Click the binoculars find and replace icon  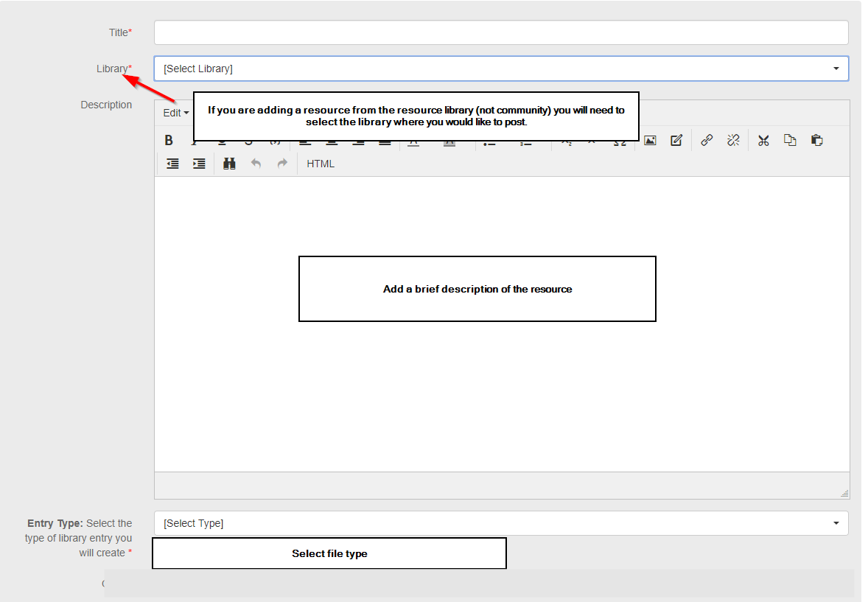[229, 164]
